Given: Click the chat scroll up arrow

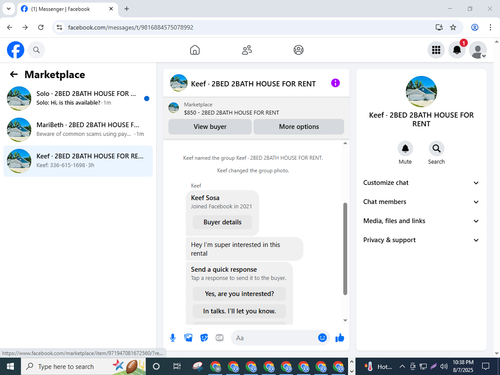Looking at the screenshot, I should pos(345,143).
